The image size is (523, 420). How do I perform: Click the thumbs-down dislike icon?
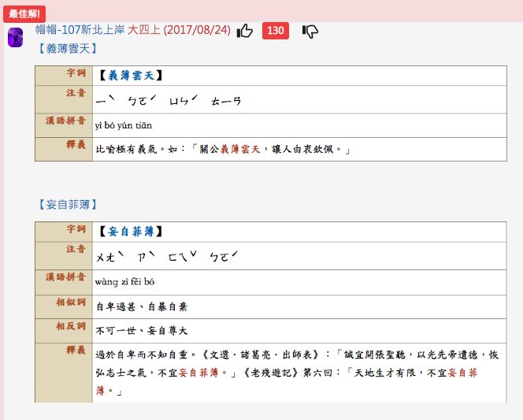point(310,32)
